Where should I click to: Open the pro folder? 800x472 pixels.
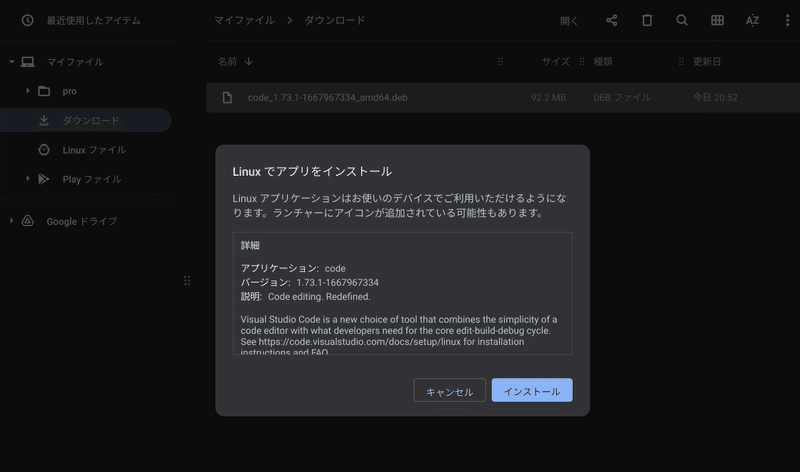tap(69, 91)
